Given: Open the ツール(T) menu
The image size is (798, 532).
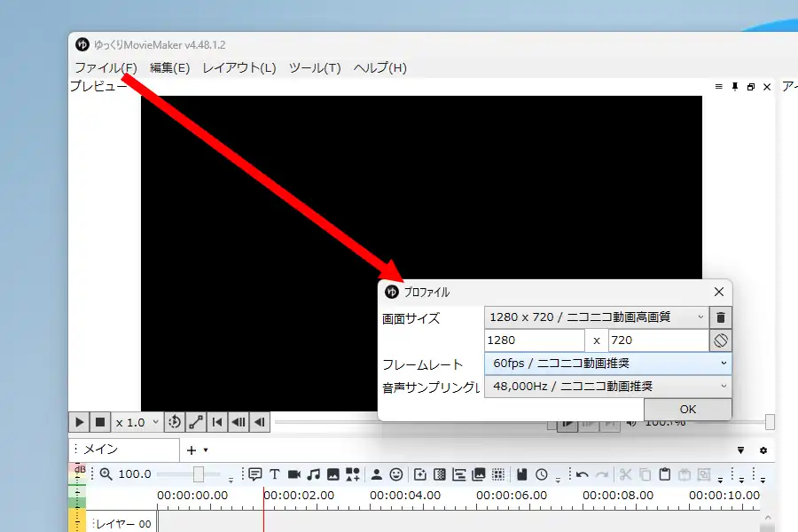Looking at the screenshot, I should point(315,68).
